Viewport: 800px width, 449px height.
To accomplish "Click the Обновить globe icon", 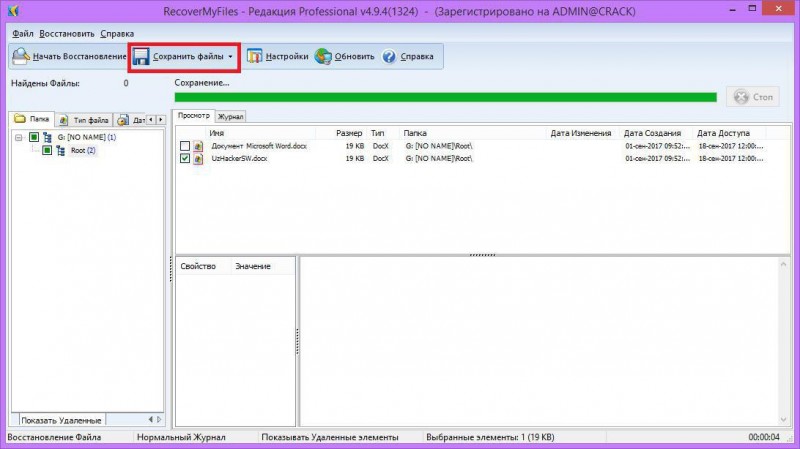I will tap(323, 56).
